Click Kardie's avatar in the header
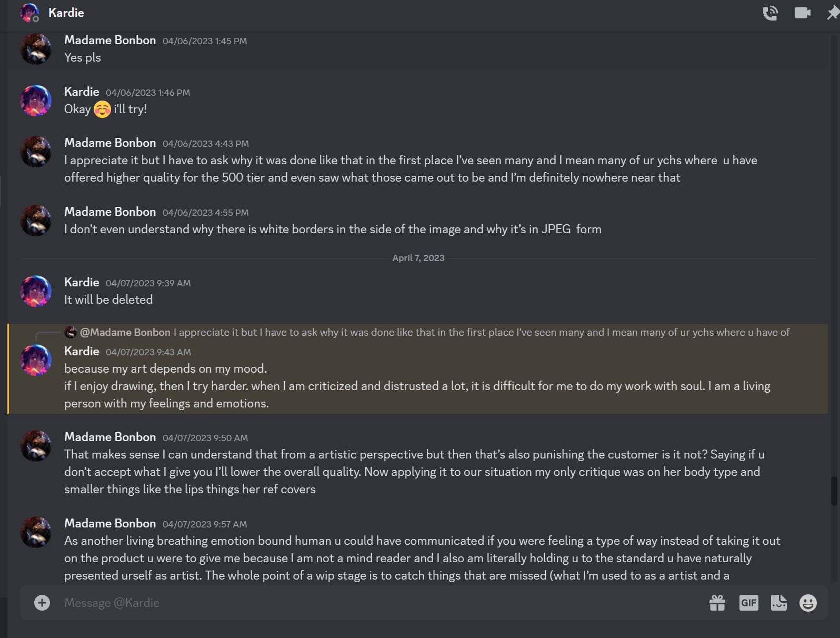Viewport: 840px width, 638px height. point(29,13)
